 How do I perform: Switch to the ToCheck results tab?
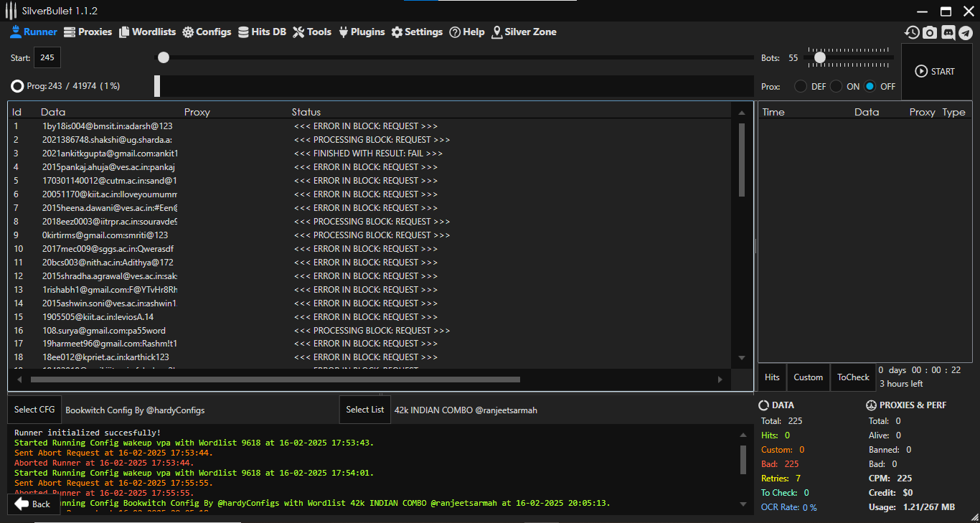tap(853, 377)
